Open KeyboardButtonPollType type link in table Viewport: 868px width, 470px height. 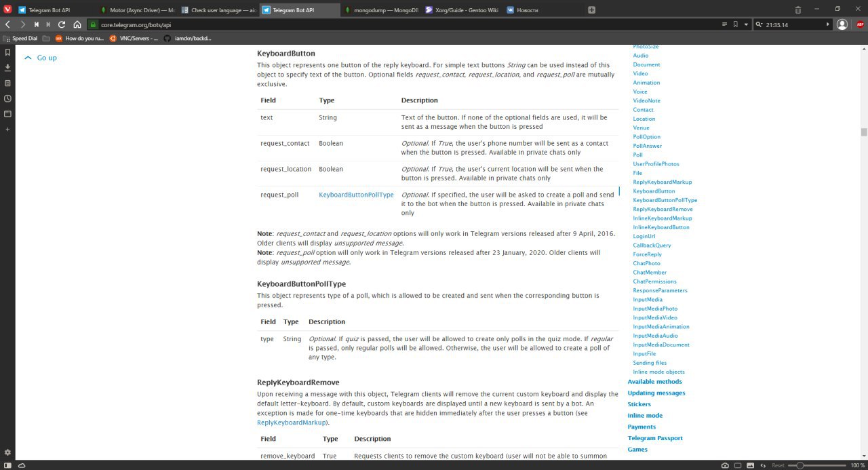[356, 195]
